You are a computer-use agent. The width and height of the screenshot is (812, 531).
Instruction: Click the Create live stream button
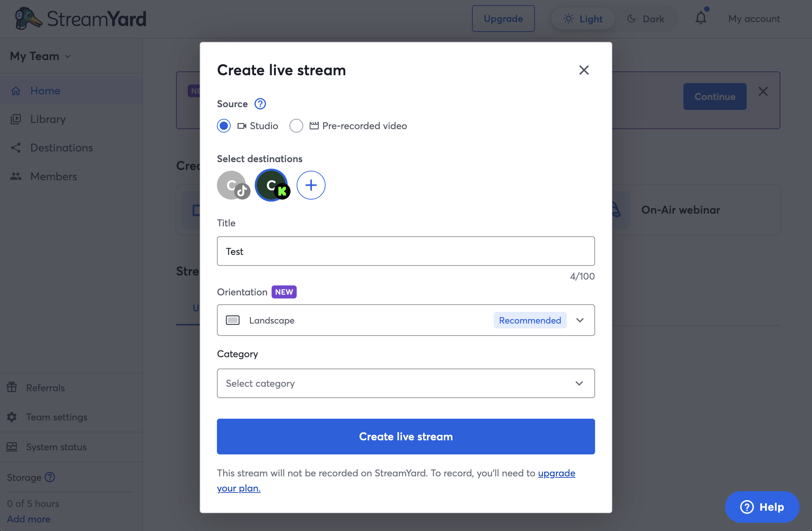tap(406, 437)
